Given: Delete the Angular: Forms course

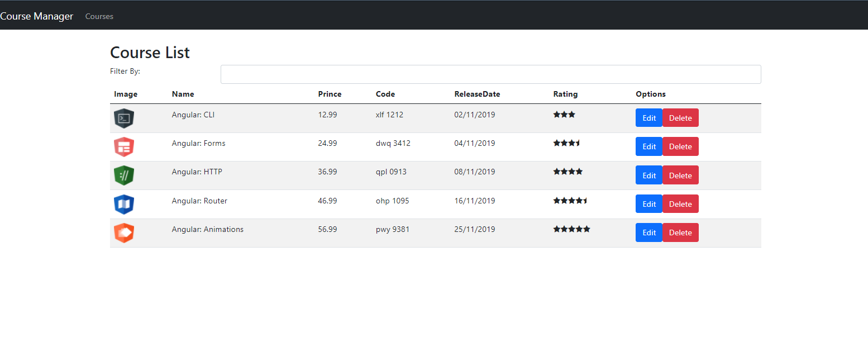Looking at the screenshot, I should point(680,146).
